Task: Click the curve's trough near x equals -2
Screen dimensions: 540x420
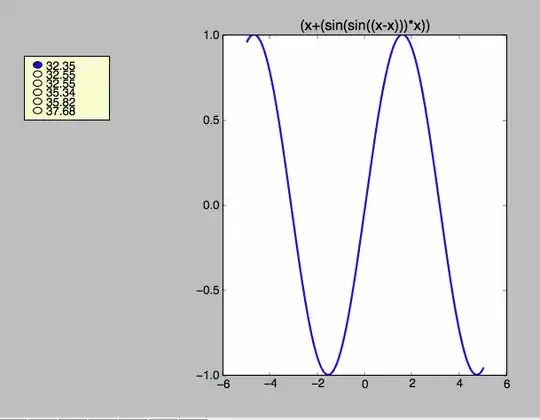Action: point(328,374)
